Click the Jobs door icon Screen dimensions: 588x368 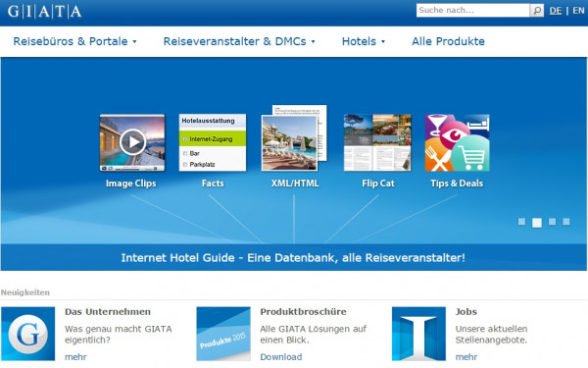tap(418, 334)
